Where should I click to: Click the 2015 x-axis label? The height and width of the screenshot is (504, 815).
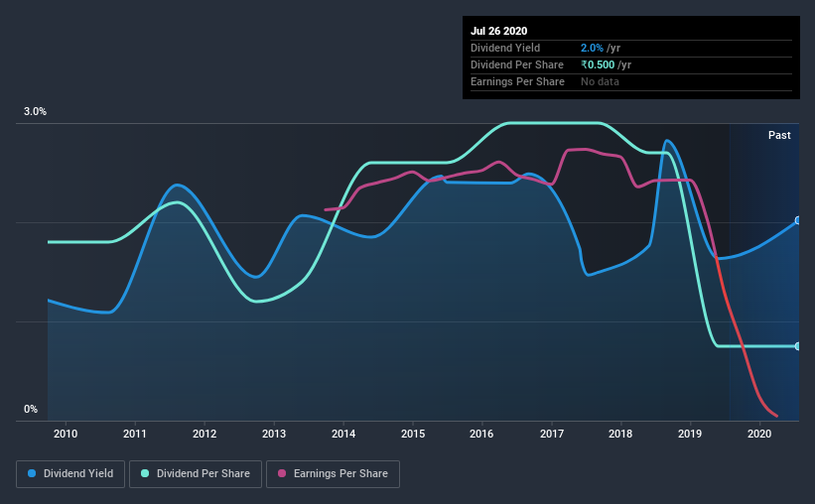[x=413, y=434]
